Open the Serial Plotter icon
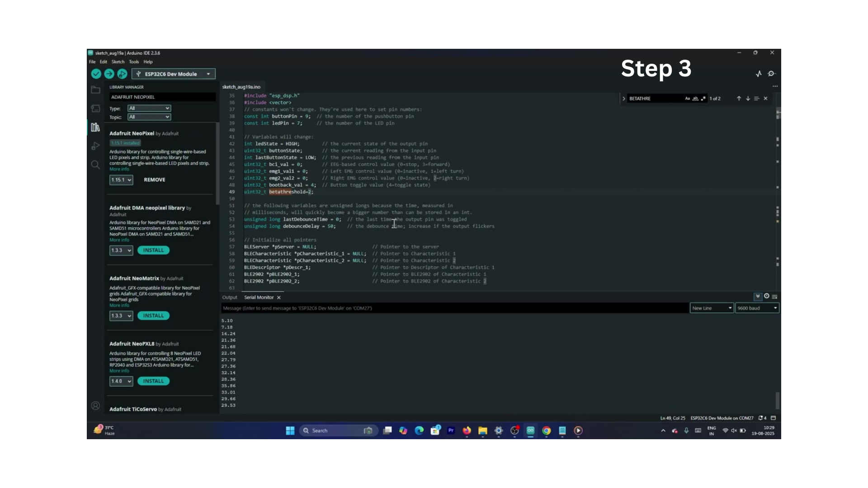This screenshot has width=868, height=488. coord(759,74)
